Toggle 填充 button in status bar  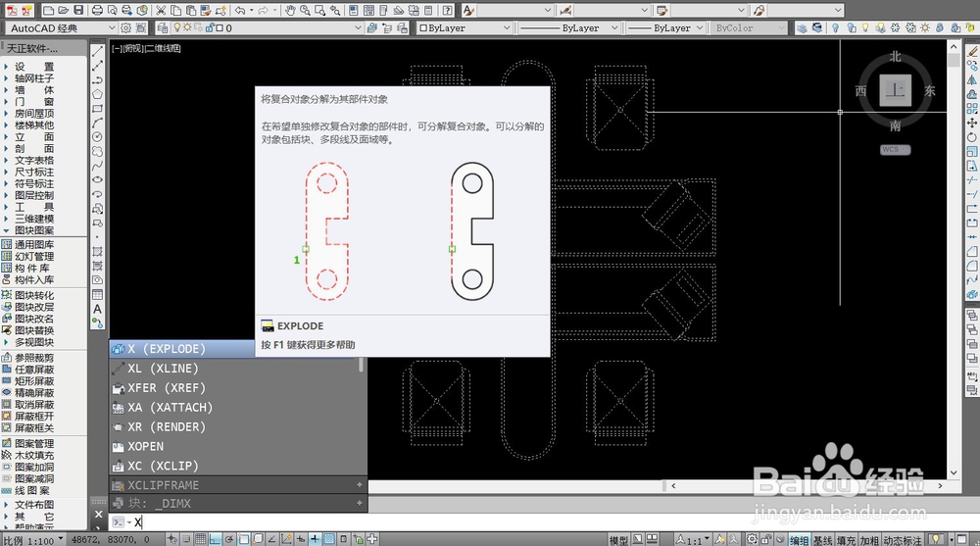(x=847, y=540)
